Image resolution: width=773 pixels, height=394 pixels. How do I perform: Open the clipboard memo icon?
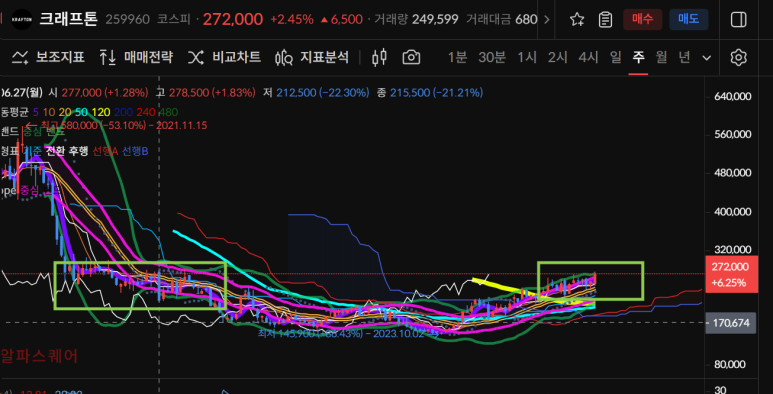605,19
